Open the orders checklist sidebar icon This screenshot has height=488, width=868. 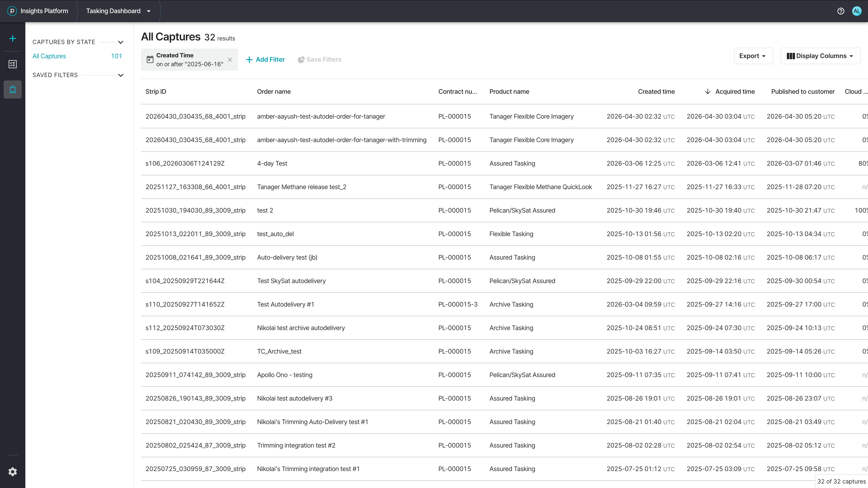pos(12,64)
